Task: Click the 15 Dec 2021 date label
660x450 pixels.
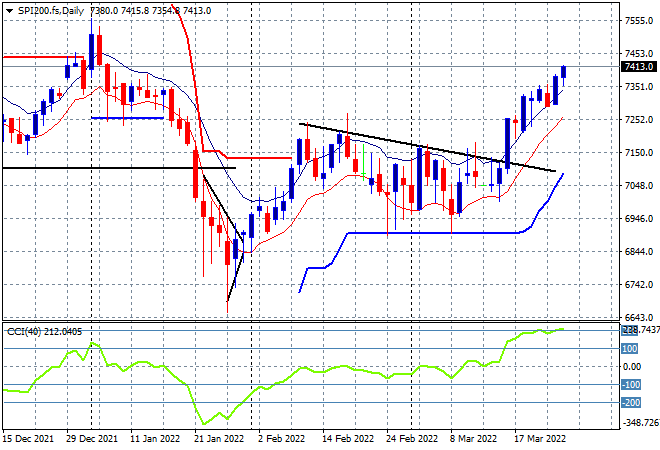Action: tap(28, 439)
